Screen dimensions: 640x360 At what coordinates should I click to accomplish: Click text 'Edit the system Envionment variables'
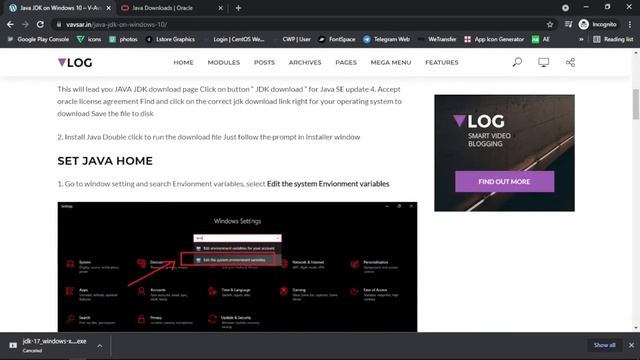tap(328, 184)
